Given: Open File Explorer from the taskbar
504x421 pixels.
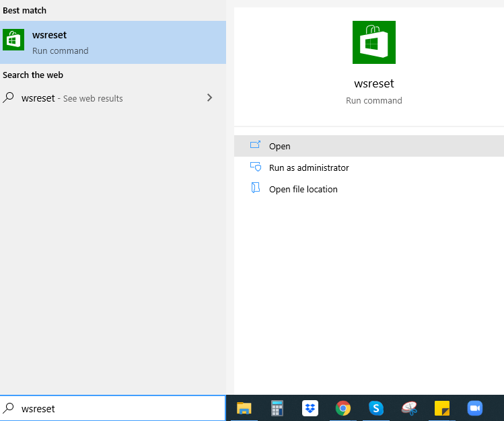Looking at the screenshot, I should [x=244, y=408].
